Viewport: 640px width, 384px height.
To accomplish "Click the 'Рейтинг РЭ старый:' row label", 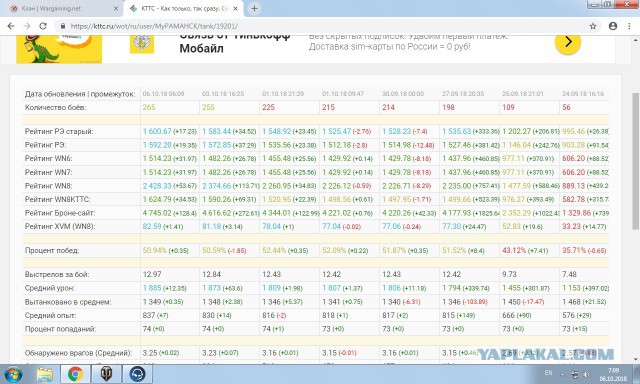I will pos(59,131).
